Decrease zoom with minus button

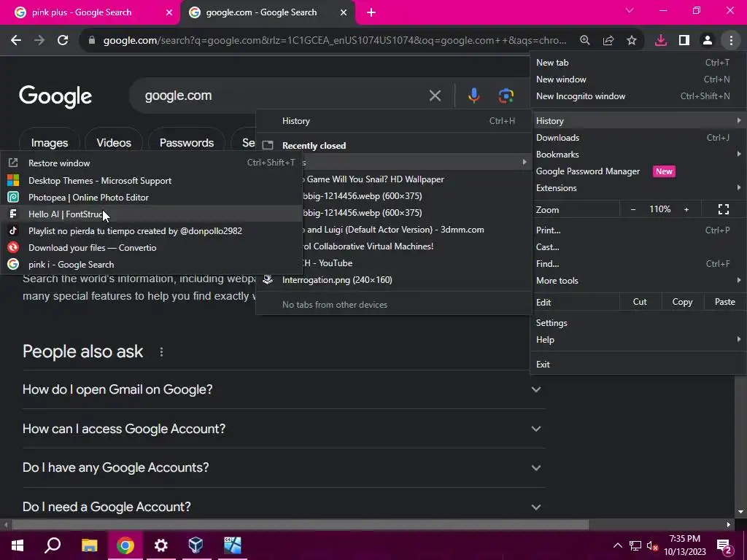coord(633,209)
